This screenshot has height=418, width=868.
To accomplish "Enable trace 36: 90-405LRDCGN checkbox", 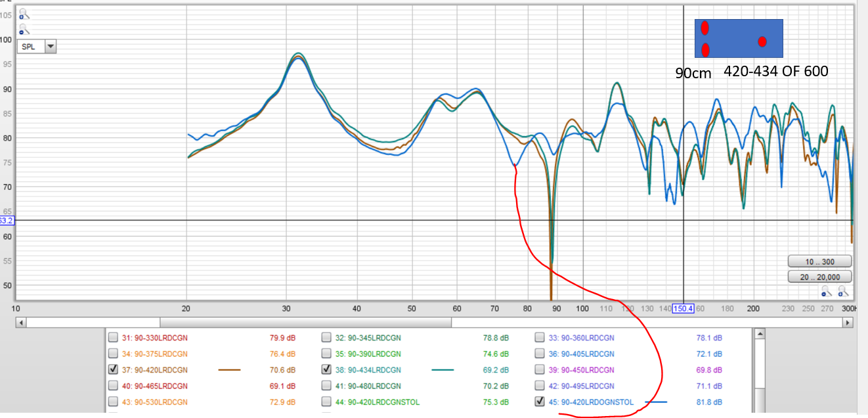I will [540, 354].
